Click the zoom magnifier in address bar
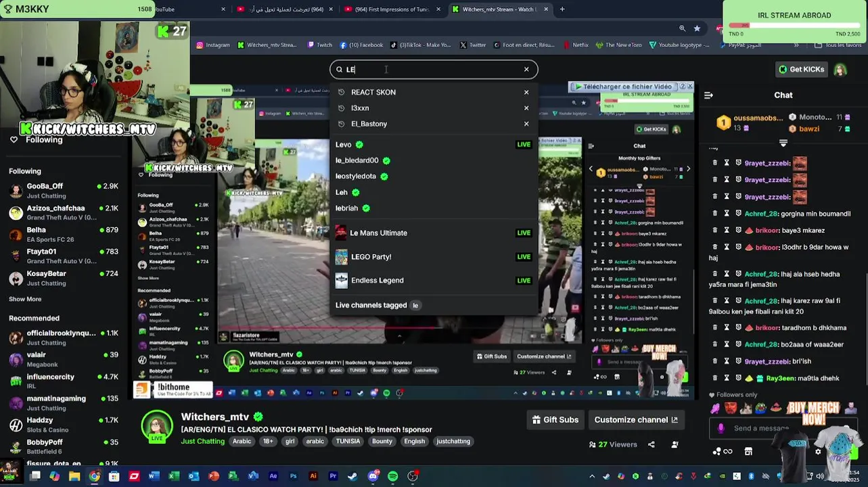 click(682, 28)
